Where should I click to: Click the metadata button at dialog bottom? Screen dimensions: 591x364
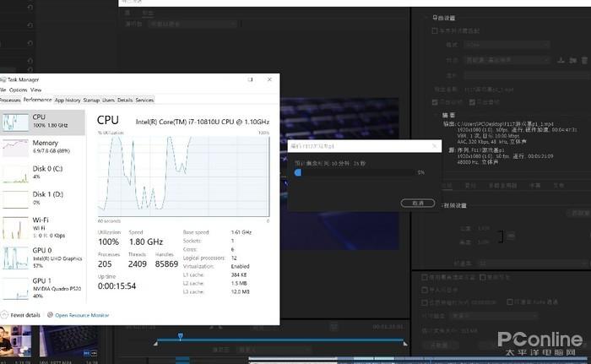pyautogui.click(x=439, y=345)
